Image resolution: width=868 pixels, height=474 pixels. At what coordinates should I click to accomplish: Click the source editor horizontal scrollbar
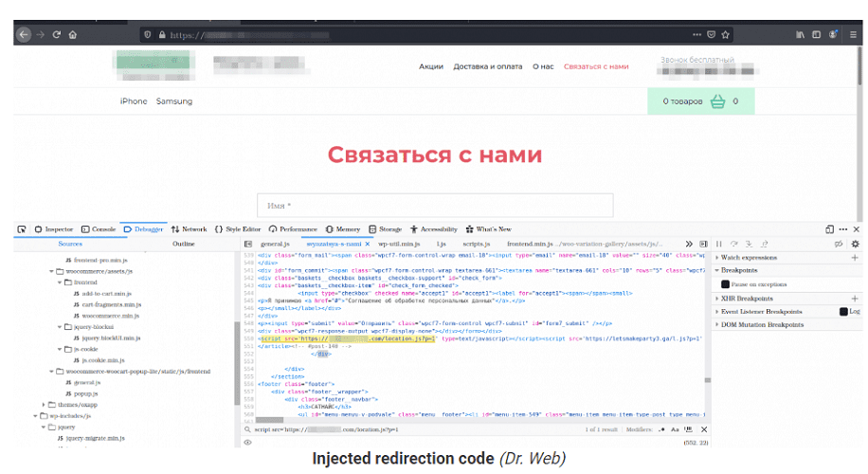click(269, 420)
